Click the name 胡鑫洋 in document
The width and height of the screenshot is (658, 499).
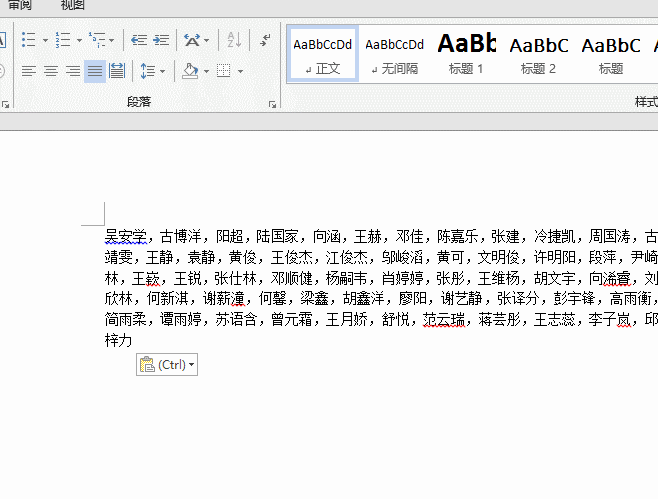[363, 298]
